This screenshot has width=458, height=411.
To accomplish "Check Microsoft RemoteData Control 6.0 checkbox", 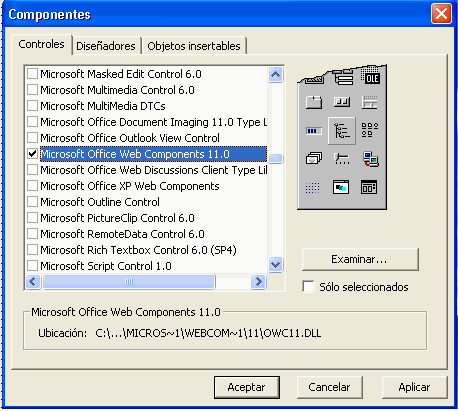I will tap(32, 234).
